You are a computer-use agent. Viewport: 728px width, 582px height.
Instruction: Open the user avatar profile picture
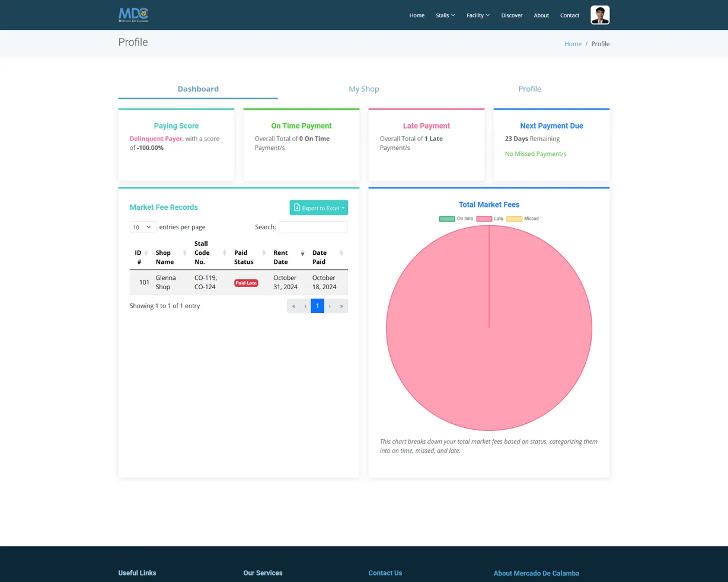point(600,15)
